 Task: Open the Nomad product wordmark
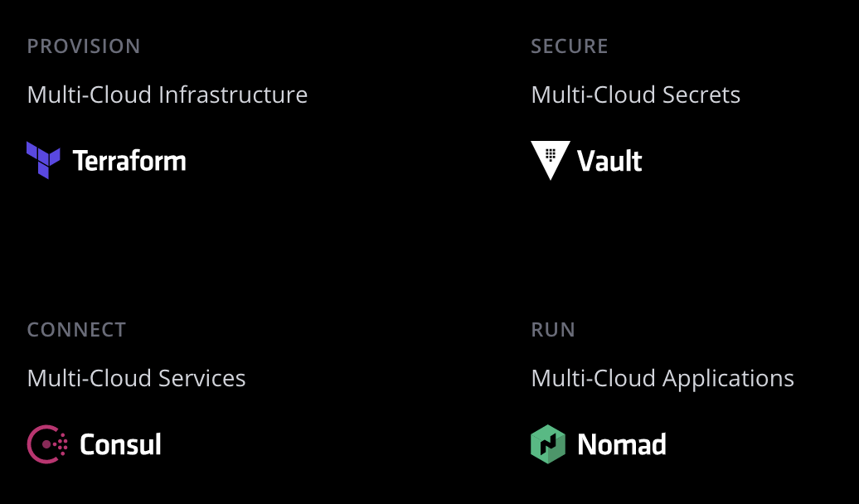(x=622, y=444)
